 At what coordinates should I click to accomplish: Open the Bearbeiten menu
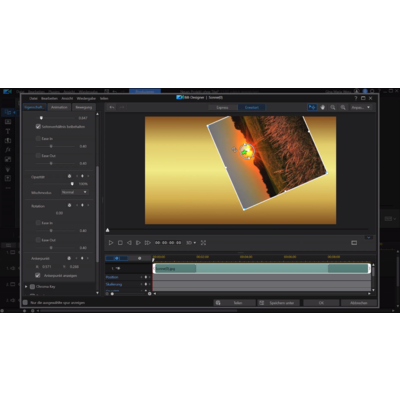(49, 98)
